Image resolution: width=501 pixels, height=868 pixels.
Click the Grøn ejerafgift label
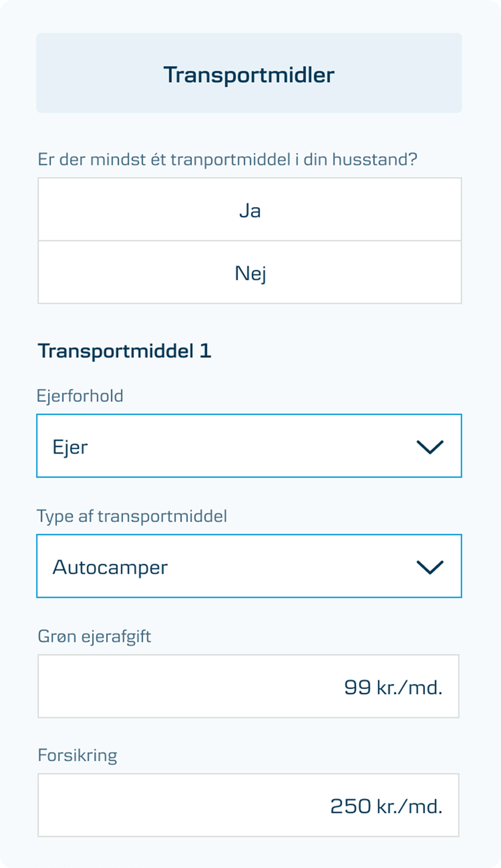(x=94, y=636)
